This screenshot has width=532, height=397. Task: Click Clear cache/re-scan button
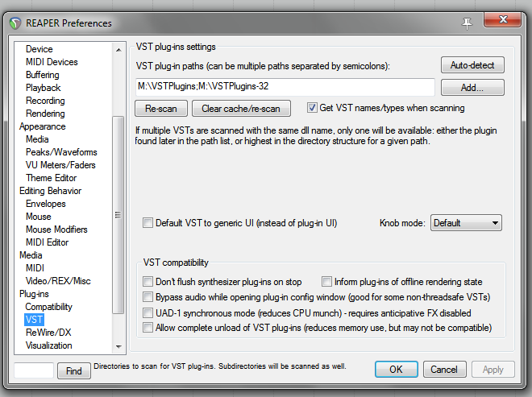241,109
